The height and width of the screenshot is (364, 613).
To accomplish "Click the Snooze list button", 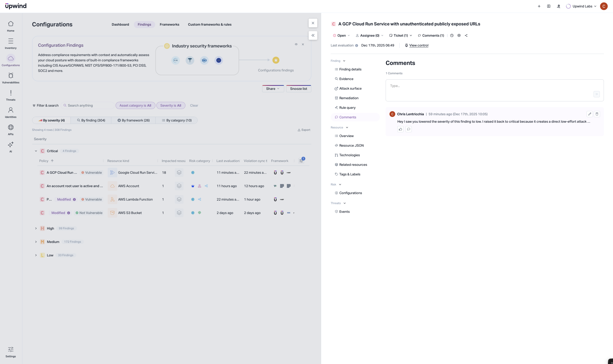I will pyautogui.click(x=298, y=89).
